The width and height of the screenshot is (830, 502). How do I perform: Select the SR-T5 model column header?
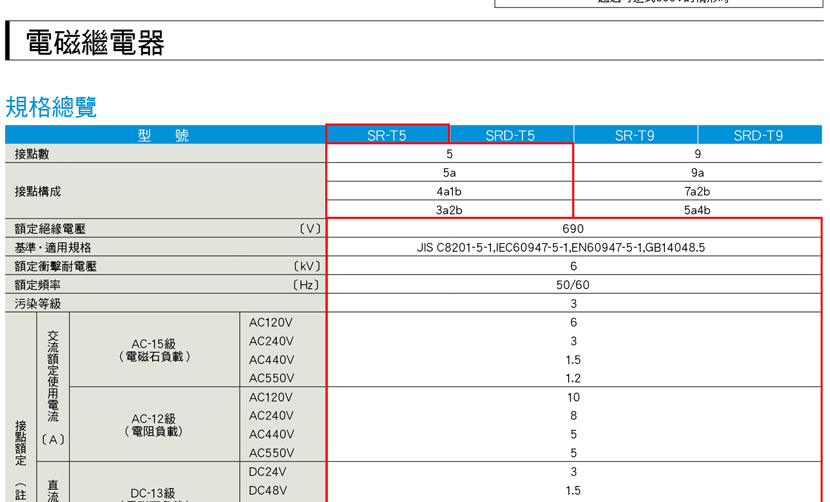pos(387,135)
